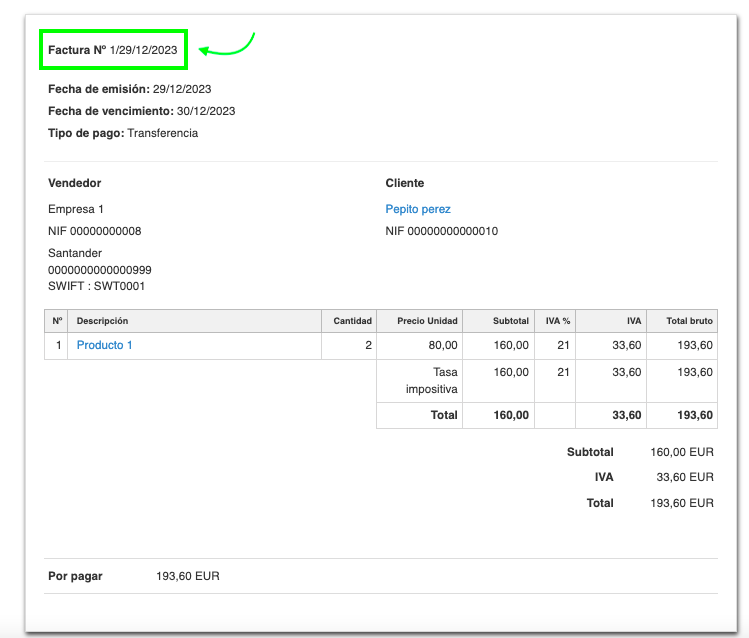Click the Descripción column header
This screenshot has width=749, height=638.
coord(102,321)
